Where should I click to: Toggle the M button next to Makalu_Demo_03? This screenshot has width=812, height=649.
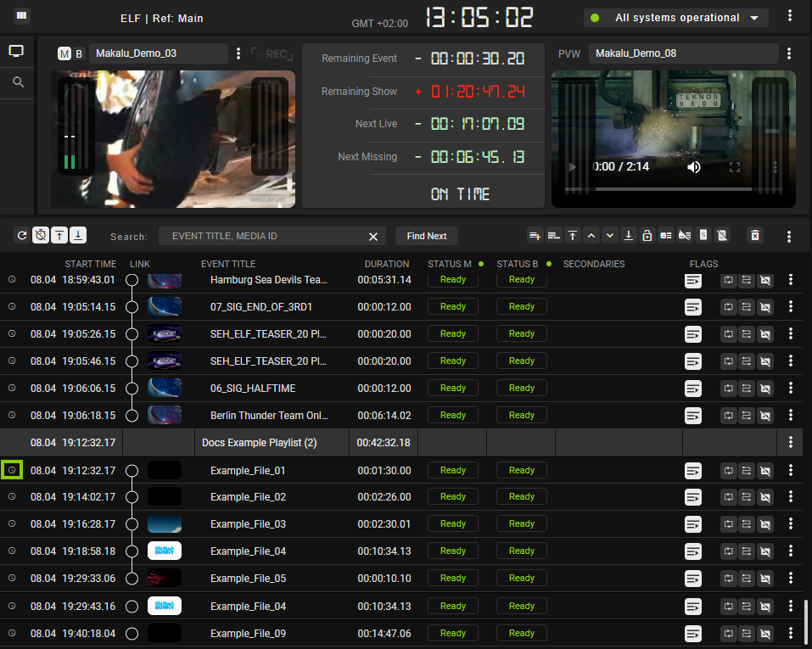(x=64, y=53)
